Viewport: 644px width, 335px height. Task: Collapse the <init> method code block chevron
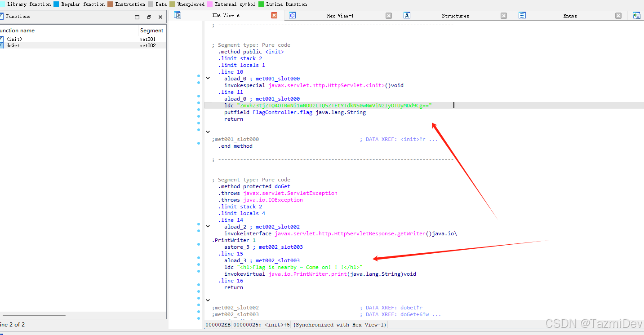click(207, 77)
